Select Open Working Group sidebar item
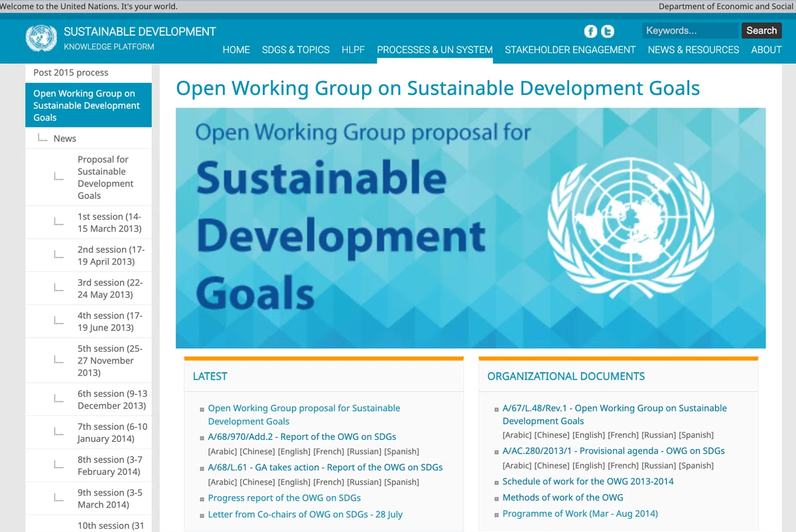796x532 pixels. pyautogui.click(x=88, y=105)
